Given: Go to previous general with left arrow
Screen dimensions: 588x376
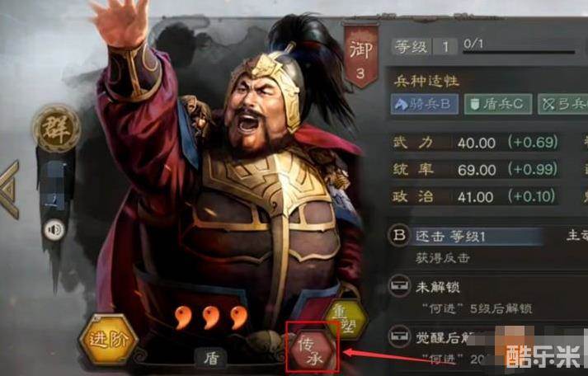Looking at the screenshot, I should (x=9, y=190).
